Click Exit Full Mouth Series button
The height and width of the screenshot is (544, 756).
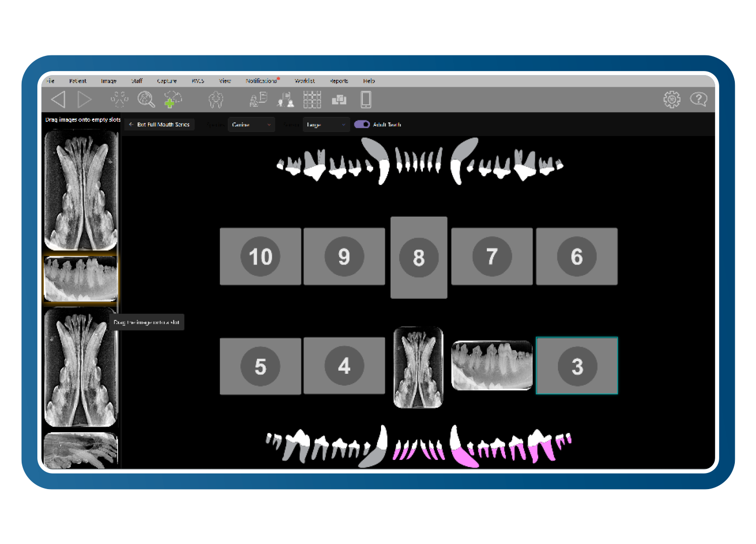160,124
